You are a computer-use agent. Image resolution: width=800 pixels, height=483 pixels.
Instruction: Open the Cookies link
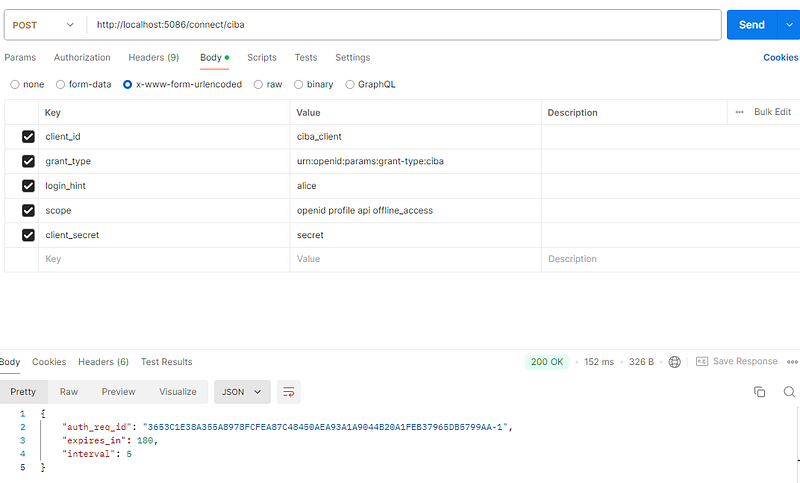[780, 58]
